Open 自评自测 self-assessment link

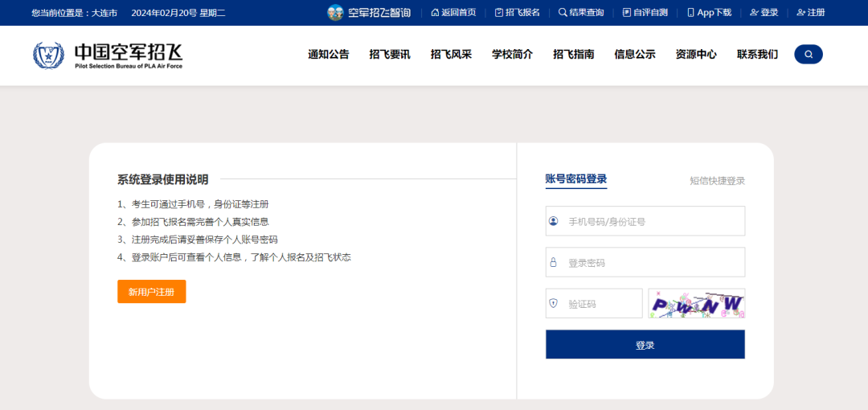(x=645, y=12)
